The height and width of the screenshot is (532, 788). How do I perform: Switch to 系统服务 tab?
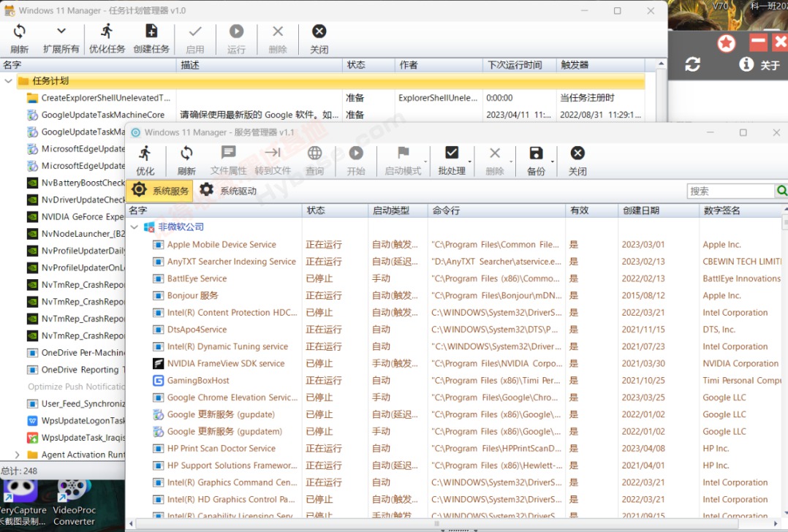click(x=159, y=191)
